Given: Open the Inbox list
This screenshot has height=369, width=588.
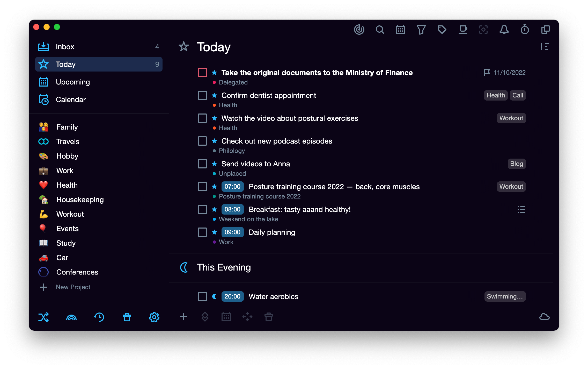Looking at the screenshot, I should coord(99,47).
